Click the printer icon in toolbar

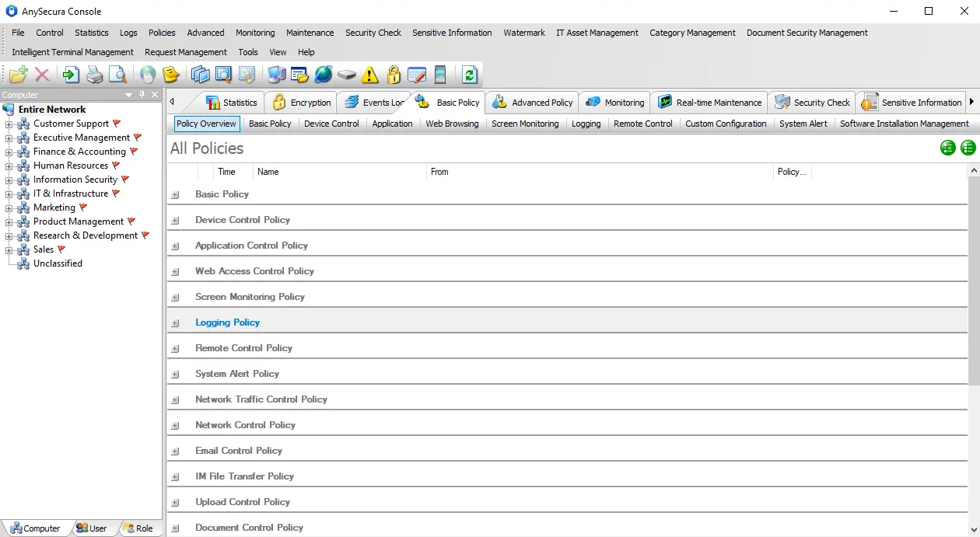point(94,75)
